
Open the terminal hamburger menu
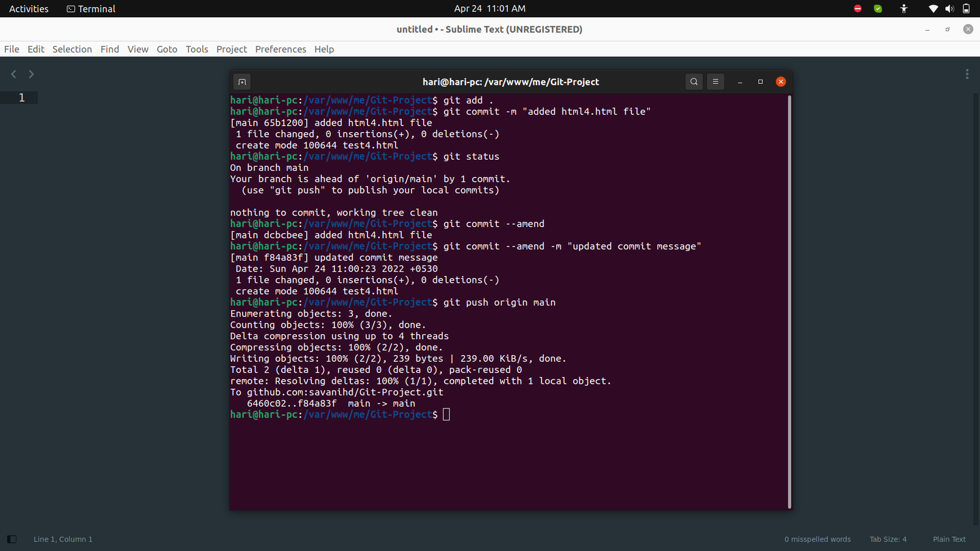(x=715, y=81)
